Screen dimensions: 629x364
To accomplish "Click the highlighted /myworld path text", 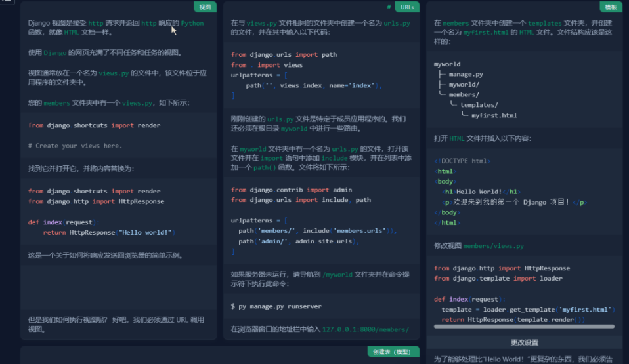I will tap(337, 275).
